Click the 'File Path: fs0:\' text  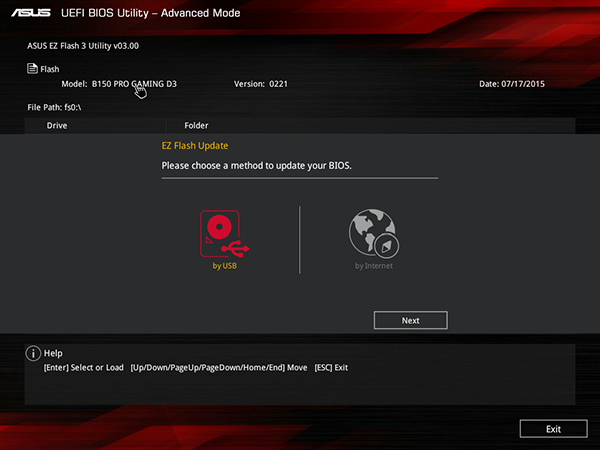(54, 108)
